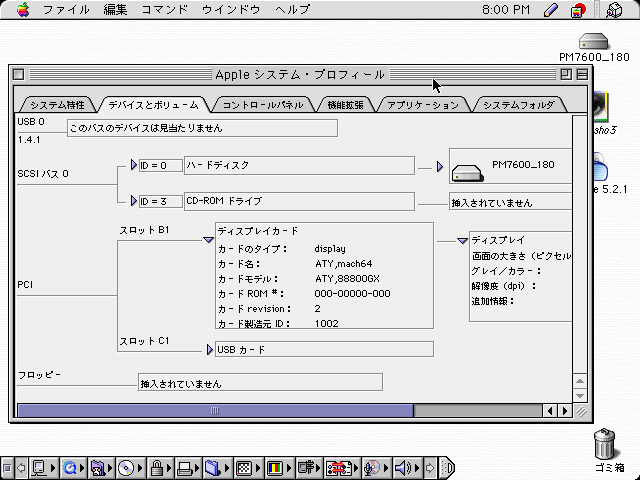Image resolution: width=640 pixels, height=480 pixels.
Task: Click the horizontal scrollbar blue thumb
Action: pos(216,411)
